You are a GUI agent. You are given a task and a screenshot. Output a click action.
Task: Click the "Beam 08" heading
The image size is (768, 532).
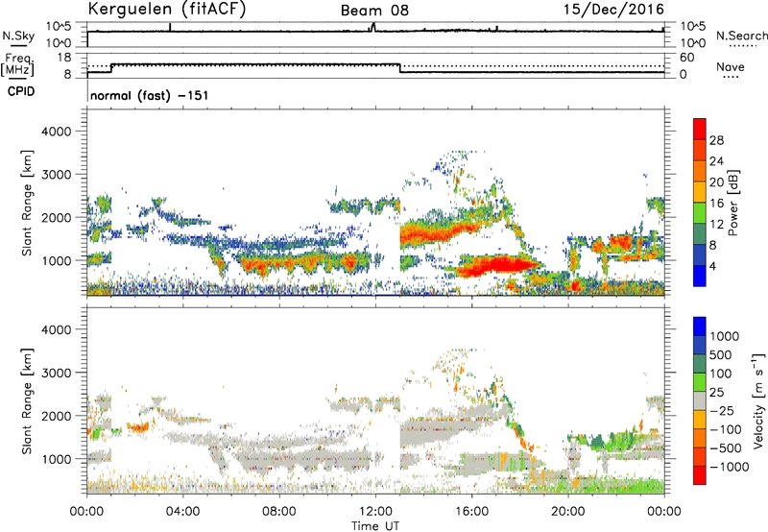click(374, 11)
